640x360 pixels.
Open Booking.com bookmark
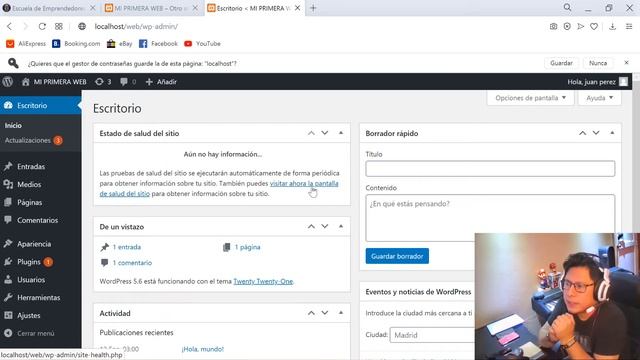click(76, 44)
